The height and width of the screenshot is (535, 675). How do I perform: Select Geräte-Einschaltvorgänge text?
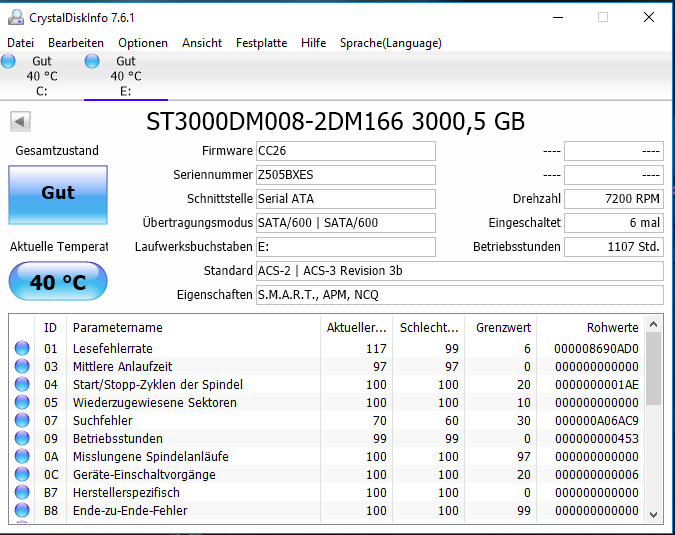pos(144,475)
